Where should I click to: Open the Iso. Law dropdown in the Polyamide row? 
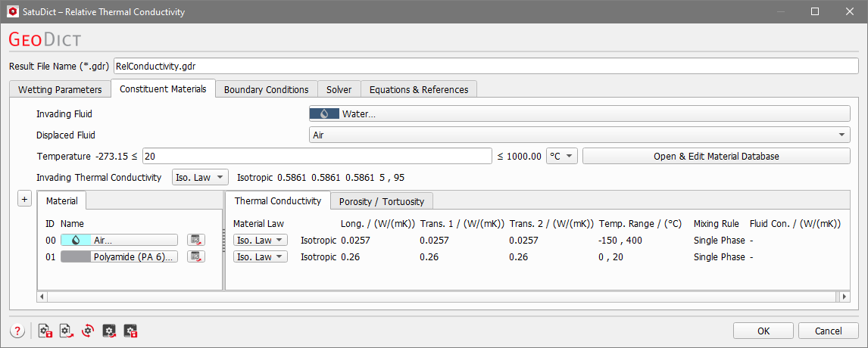click(x=261, y=256)
